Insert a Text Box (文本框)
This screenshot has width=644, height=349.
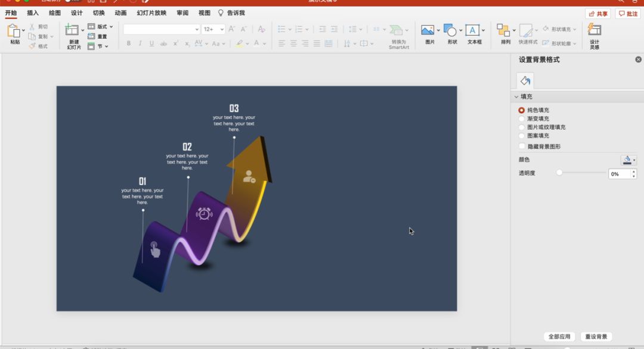pyautogui.click(x=472, y=30)
